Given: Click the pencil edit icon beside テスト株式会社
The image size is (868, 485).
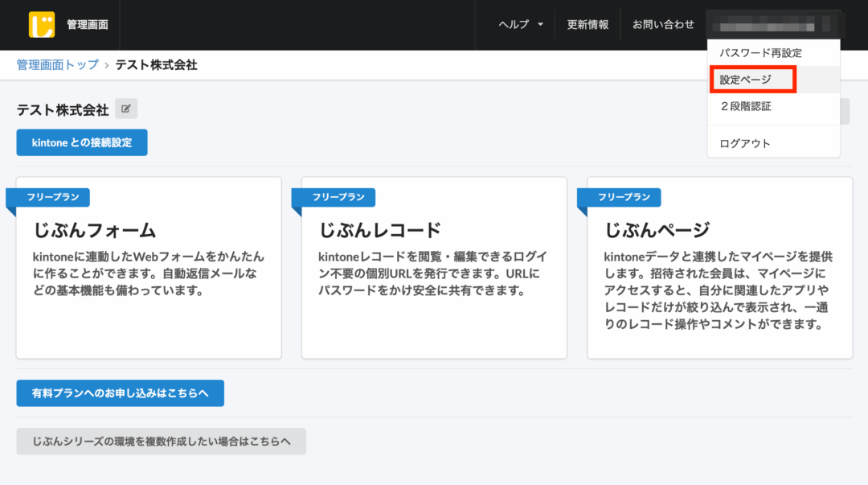Looking at the screenshot, I should coord(125,109).
